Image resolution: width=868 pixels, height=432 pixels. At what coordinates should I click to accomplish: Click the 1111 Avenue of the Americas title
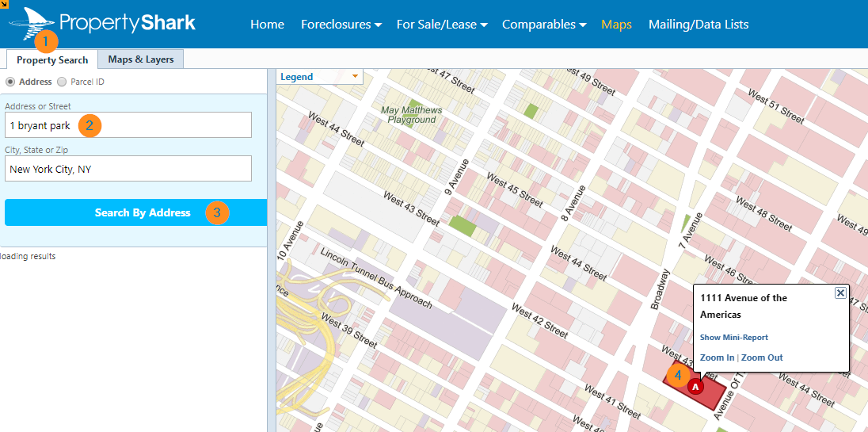click(744, 306)
